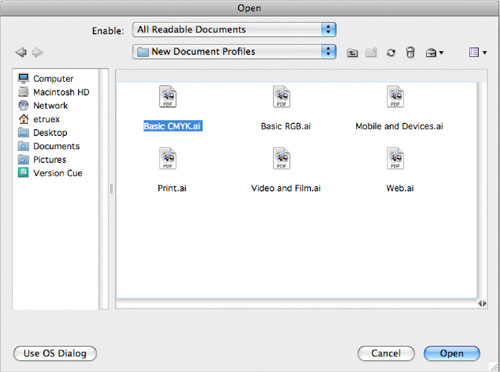
Task: Select the Mobile and Devices.ai file icon
Action: (x=395, y=97)
